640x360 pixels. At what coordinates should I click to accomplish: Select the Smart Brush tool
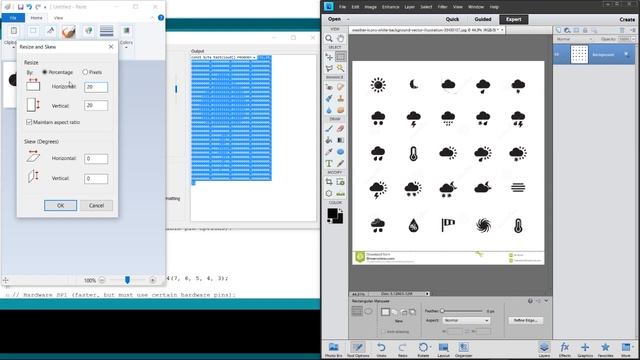point(329,98)
